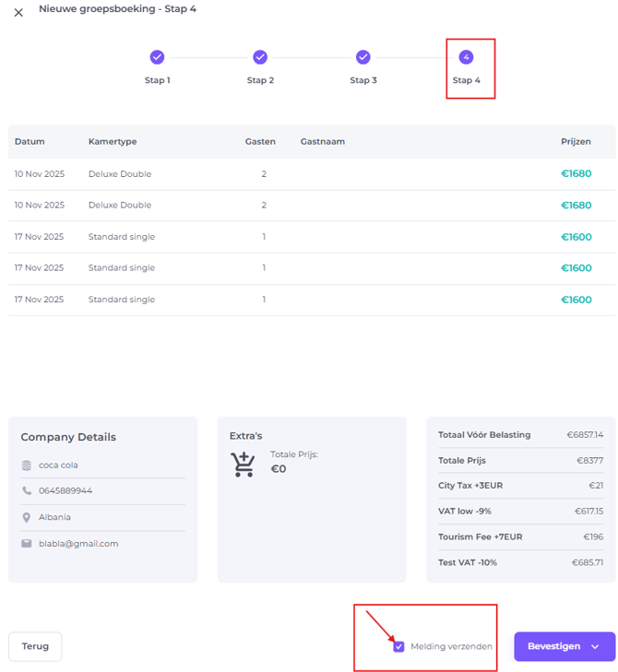Select the first Deluxe Double row price €1680
Viewport: 618px width, 672px height.
576,173
